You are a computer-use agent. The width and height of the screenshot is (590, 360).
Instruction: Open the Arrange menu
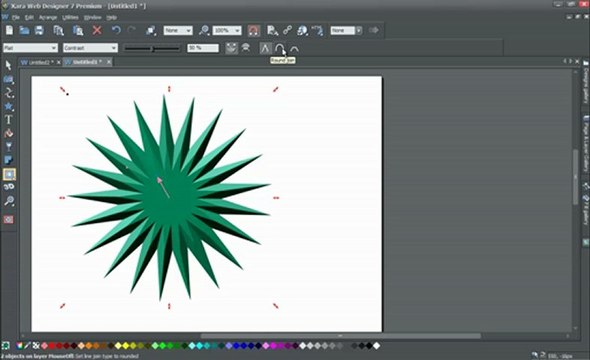tap(48, 17)
